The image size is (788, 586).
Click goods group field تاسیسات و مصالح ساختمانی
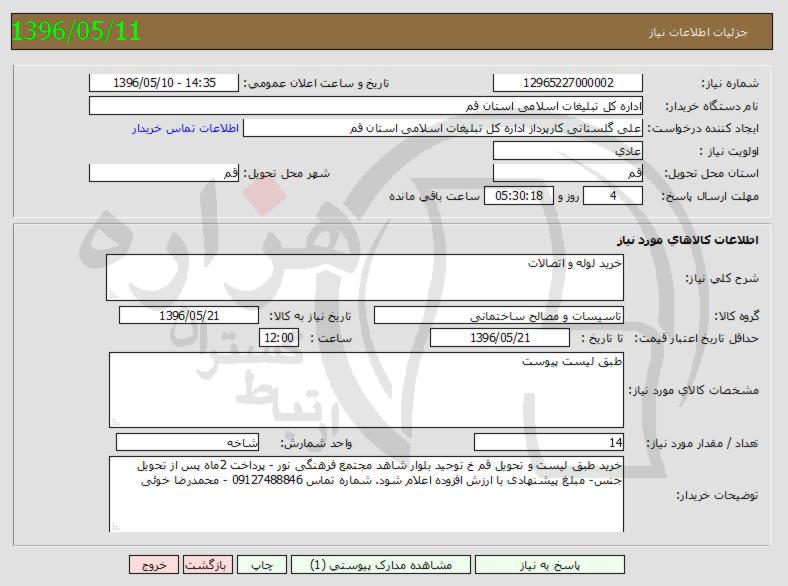[499, 316]
